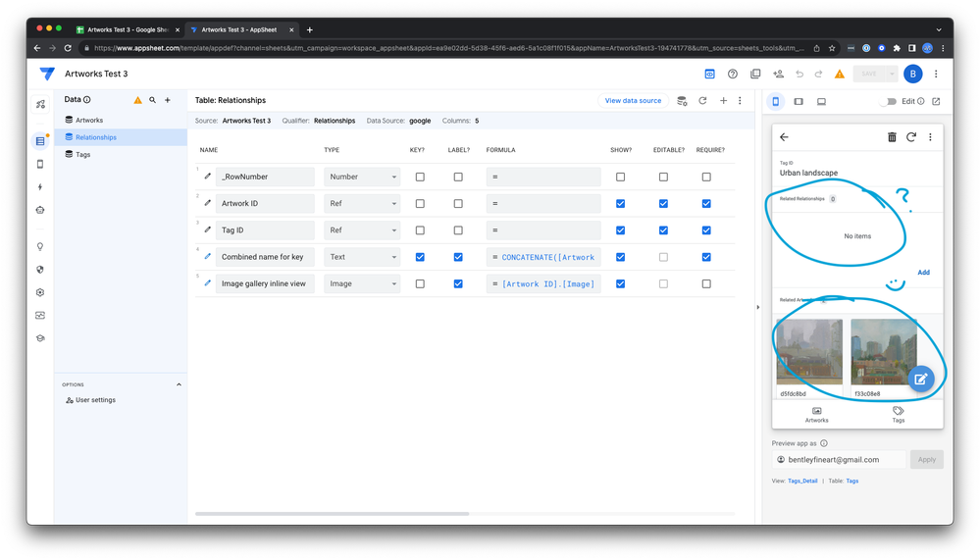
Task: Switch preview to mobile device
Action: click(x=776, y=101)
